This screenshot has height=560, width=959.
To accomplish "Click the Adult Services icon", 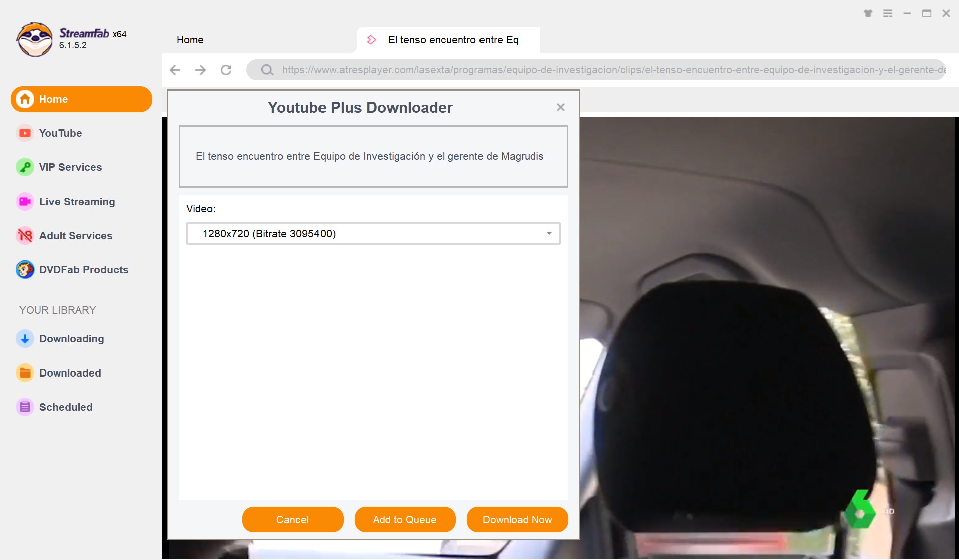I will click(x=25, y=236).
